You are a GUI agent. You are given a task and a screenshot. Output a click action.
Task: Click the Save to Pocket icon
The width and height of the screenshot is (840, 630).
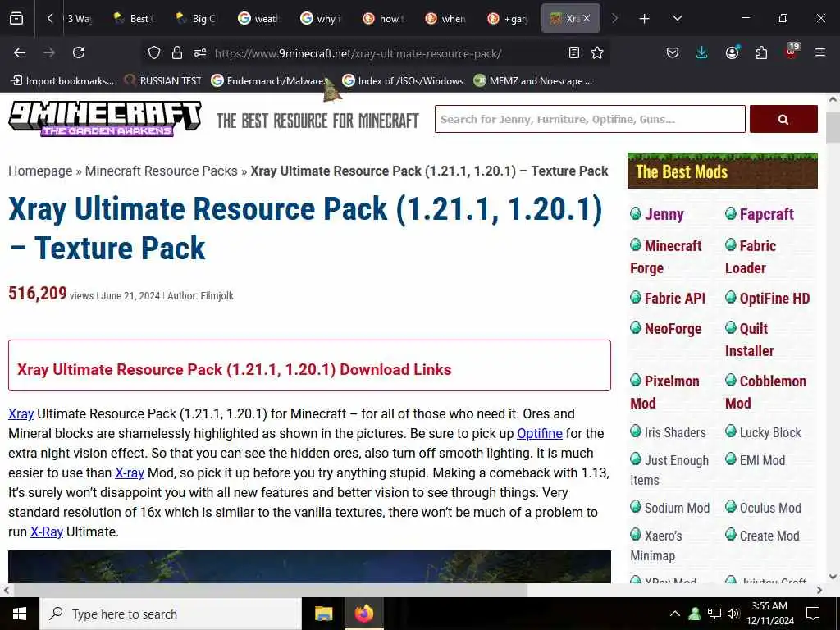(673, 52)
